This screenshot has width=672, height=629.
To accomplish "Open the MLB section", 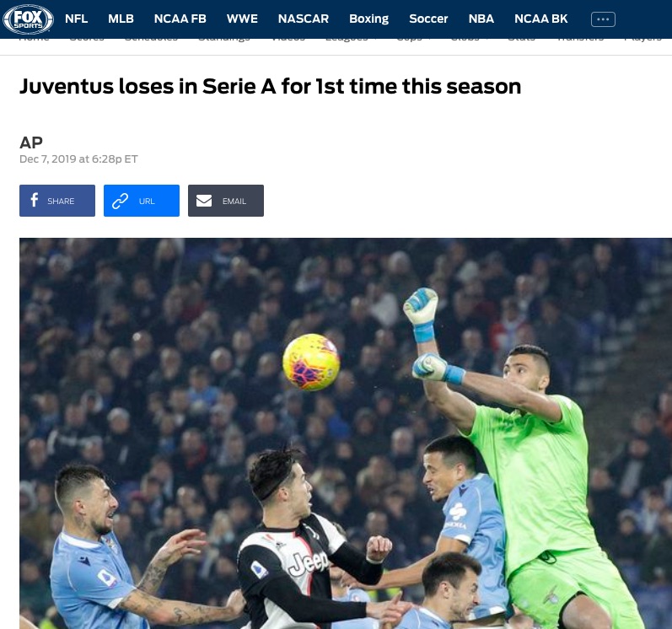I will [121, 19].
